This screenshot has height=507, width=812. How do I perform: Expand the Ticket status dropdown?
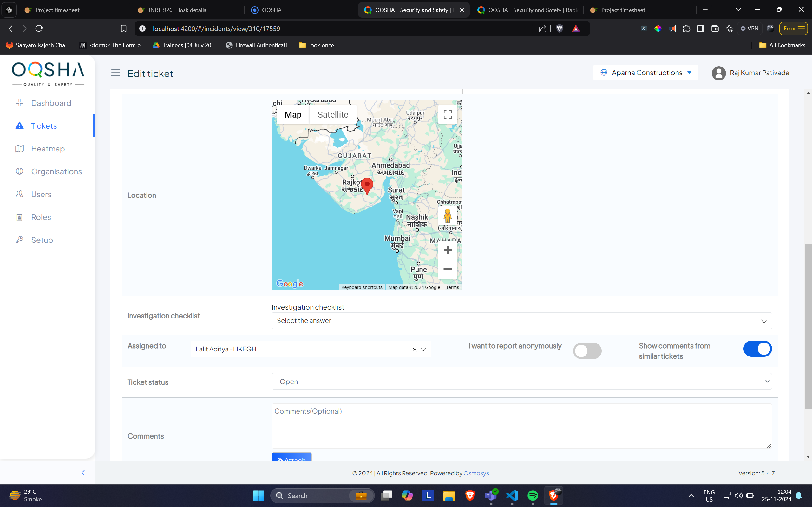tap(521, 382)
